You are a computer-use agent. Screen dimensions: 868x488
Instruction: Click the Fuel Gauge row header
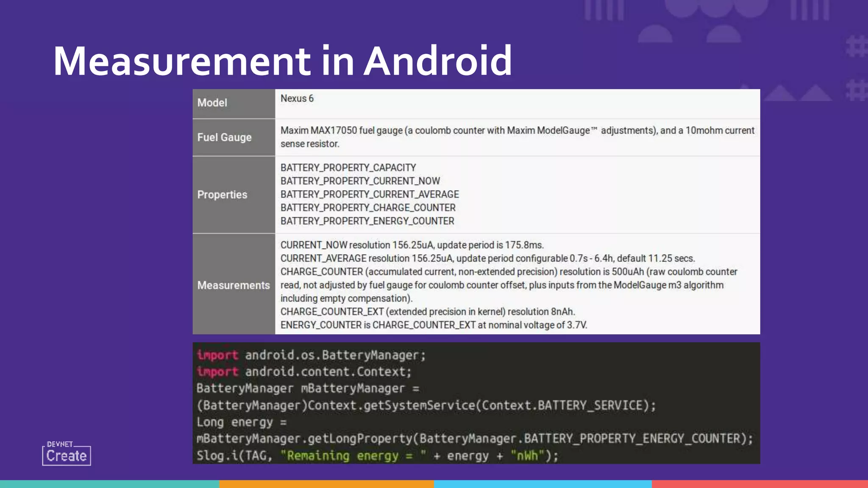234,137
